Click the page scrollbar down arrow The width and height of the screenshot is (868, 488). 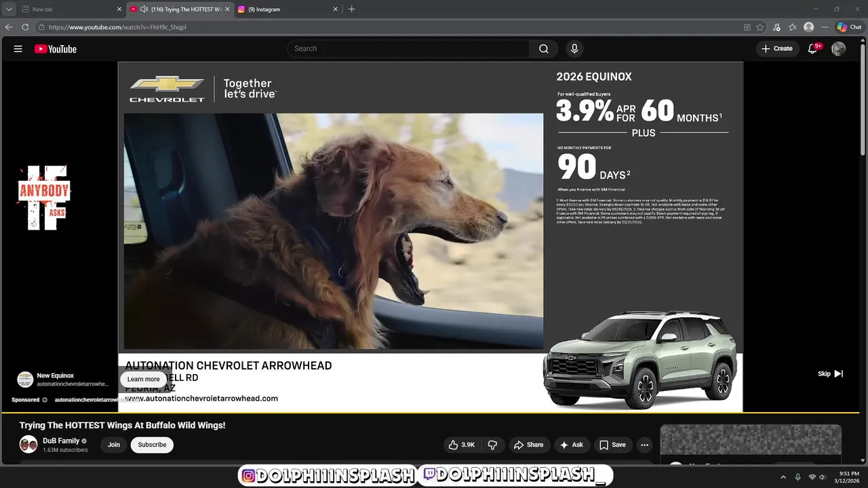pyautogui.click(x=864, y=461)
